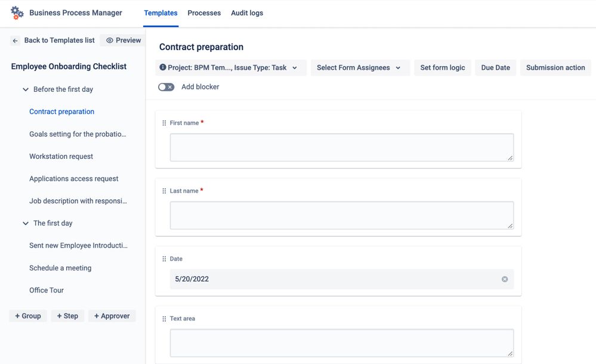Viewport: 596px width, 364px height.
Task: Open the Project and Issue Type dropdown
Action: click(231, 67)
